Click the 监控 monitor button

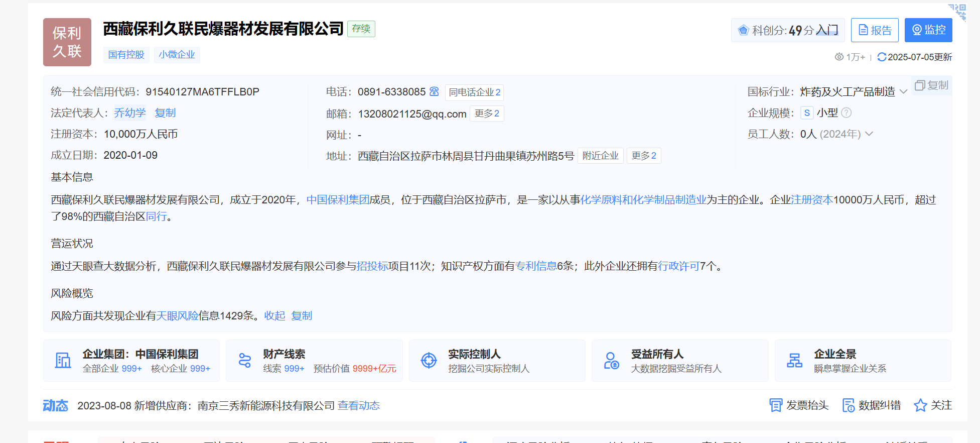(928, 30)
